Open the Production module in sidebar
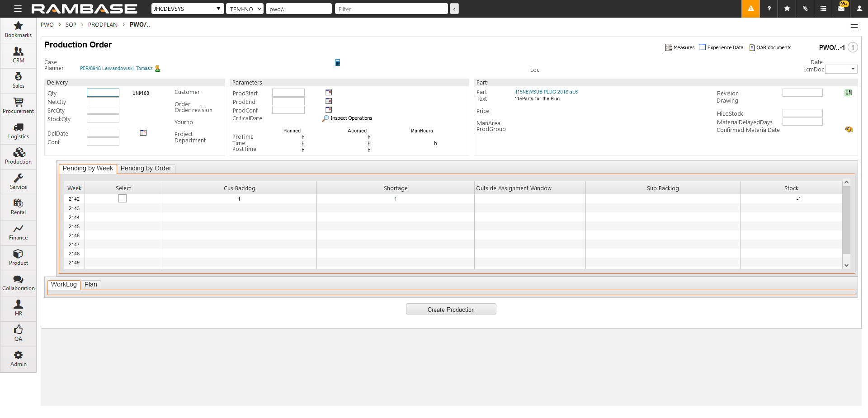Screen dimensions: 868x418 19,156
